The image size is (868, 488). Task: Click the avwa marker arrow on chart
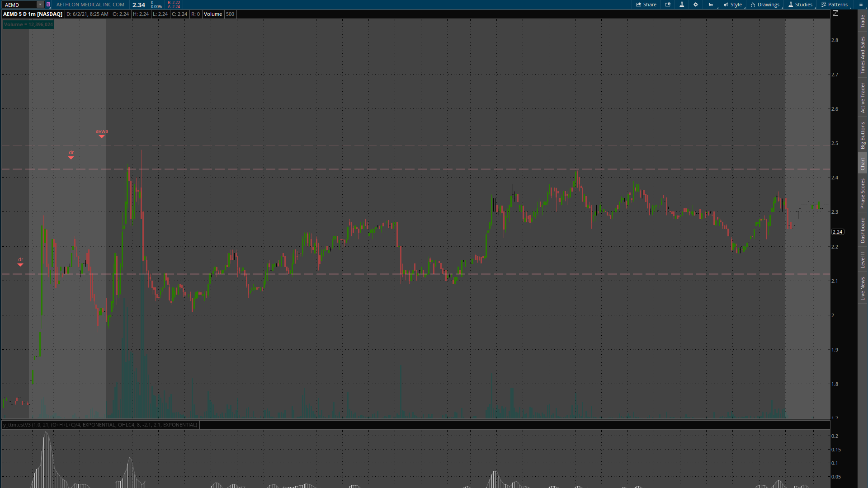pyautogui.click(x=102, y=136)
